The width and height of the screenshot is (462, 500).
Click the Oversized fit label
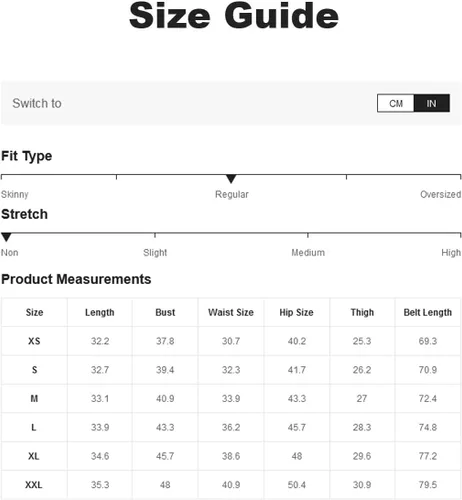click(440, 194)
